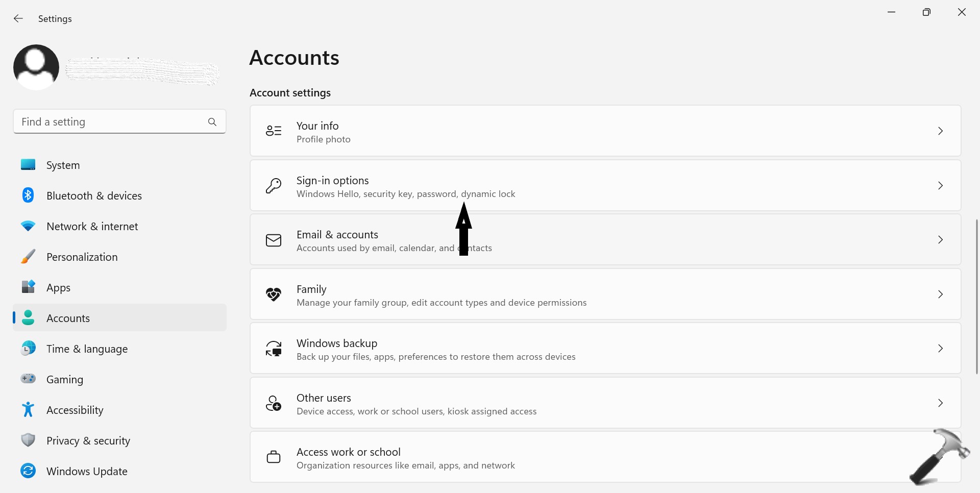This screenshot has height=493, width=980.
Task: Select the Gaming controller icon
Action: (x=28, y=379)
